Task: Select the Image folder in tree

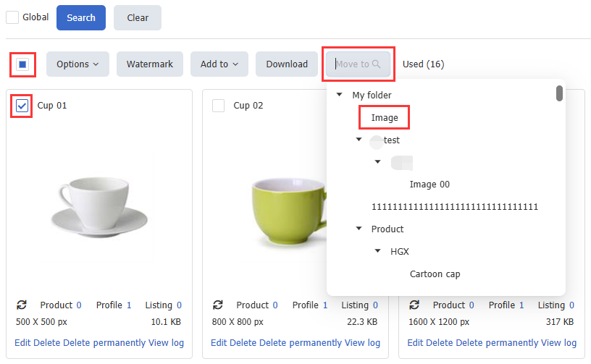Action: (385, 117)
